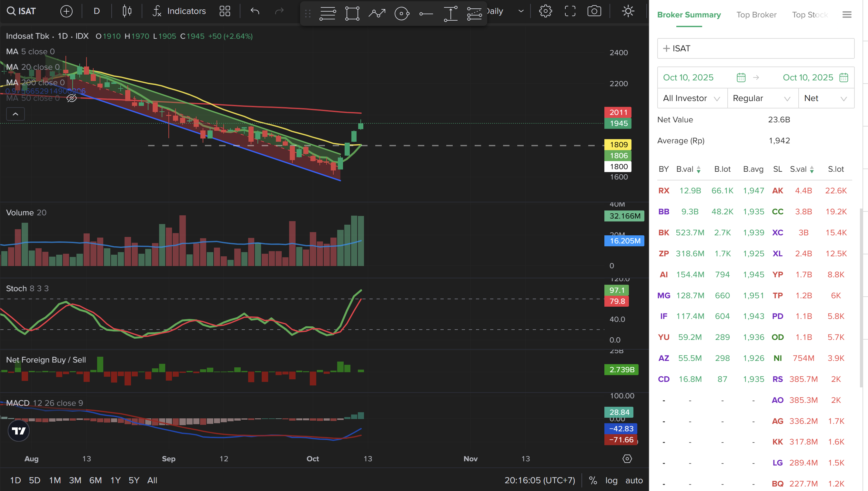Toggle auto scale on price axis
The height and width of the screenshot is (491, 868).
pyautogui.click(x=634, y=480)
